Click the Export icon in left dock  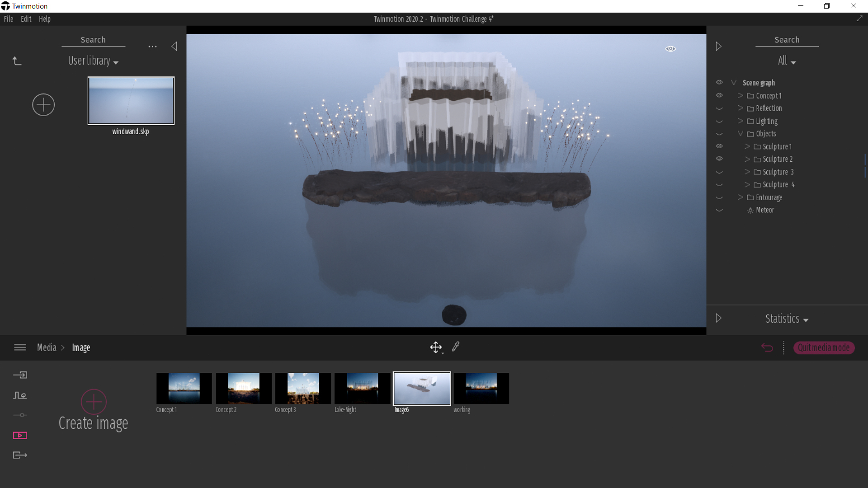click(20, 455)
